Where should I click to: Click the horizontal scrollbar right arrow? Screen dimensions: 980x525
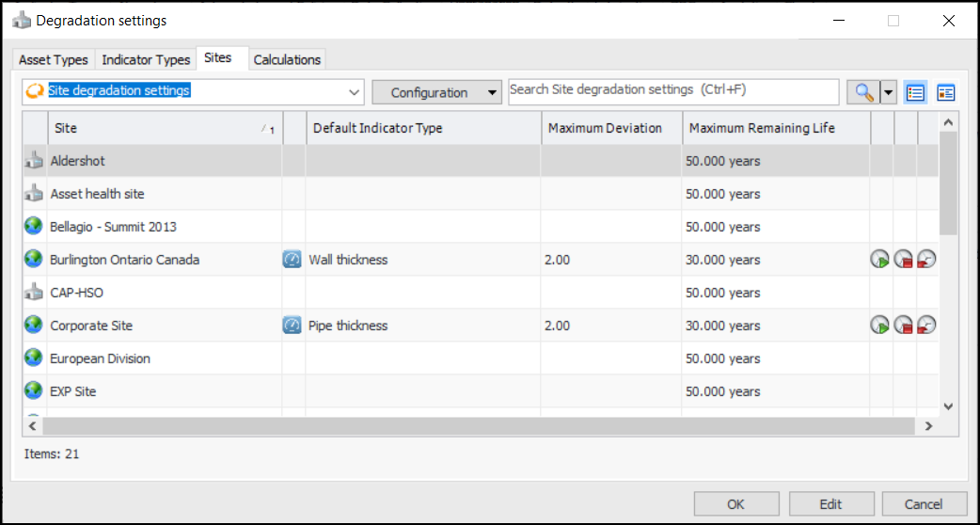point(929,425)
